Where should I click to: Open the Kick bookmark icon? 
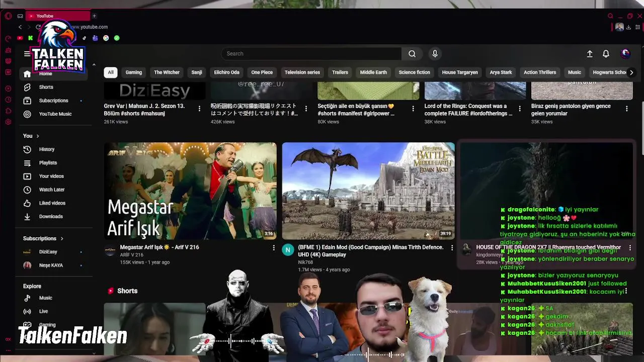(x=31, y=38)
